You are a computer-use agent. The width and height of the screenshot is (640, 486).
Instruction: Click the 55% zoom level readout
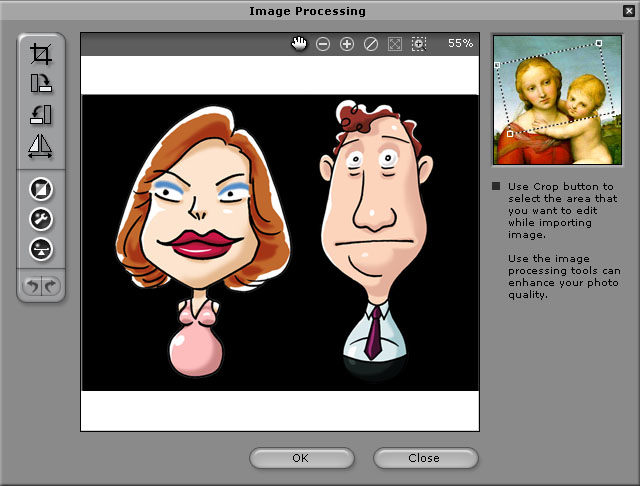(x=460, y=44)
